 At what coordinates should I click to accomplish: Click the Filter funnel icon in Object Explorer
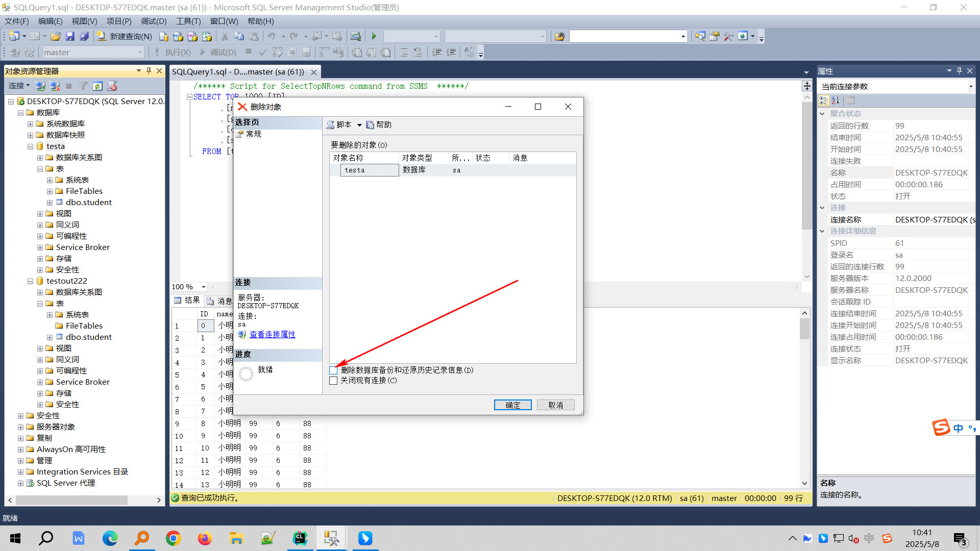(83, 86)
